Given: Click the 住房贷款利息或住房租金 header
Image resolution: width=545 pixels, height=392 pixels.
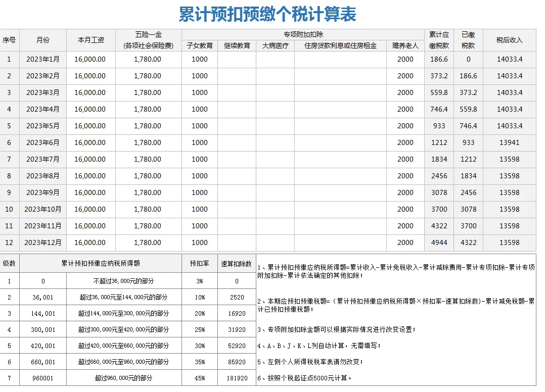Looking at the screenshot, I should point(340,45).
